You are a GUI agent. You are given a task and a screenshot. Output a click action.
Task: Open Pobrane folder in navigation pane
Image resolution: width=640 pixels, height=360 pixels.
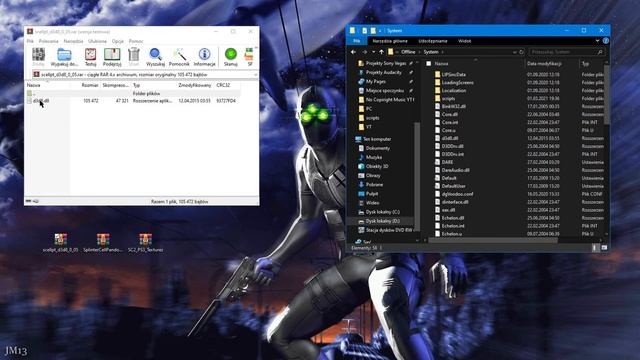(x=374, y=184)
